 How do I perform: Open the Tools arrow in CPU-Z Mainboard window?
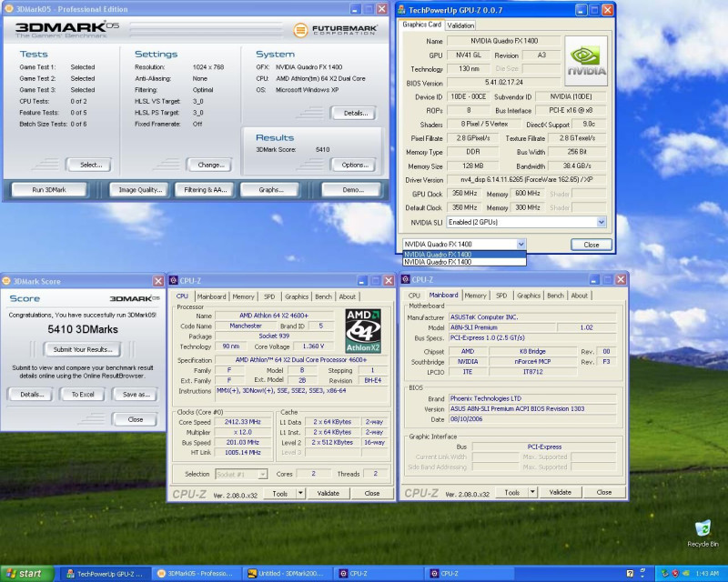532,492
